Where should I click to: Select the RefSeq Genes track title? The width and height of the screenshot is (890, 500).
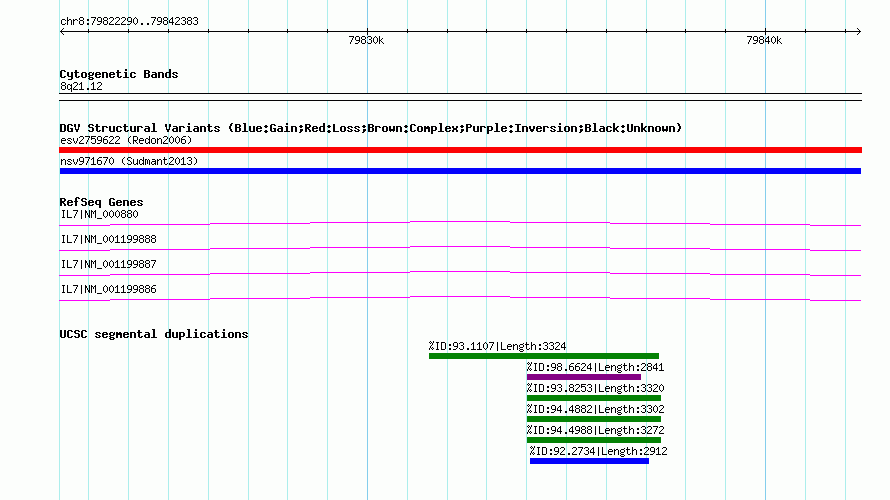[101, 202]
